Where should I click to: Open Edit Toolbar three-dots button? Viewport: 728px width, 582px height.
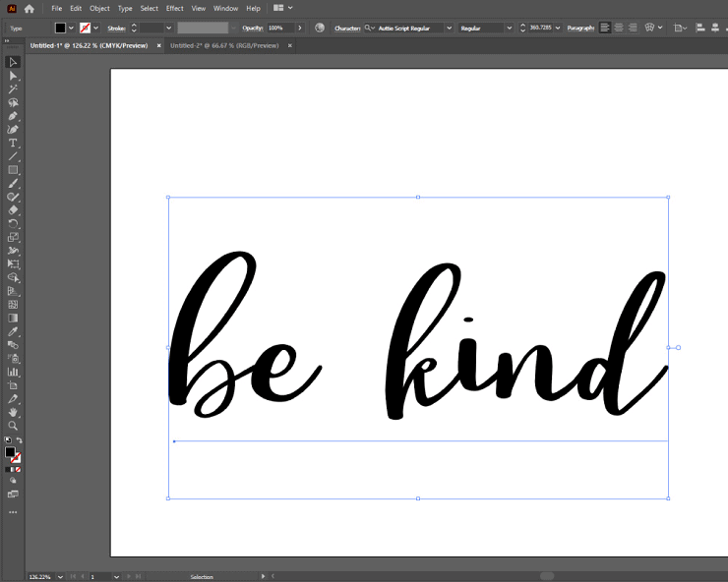point(13,512)
